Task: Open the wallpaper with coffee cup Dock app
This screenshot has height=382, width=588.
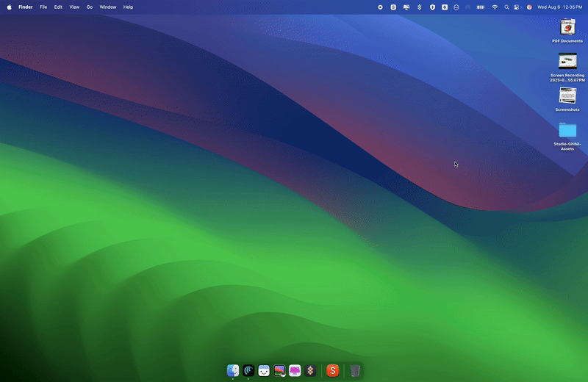Action: [x=279, y=371]
